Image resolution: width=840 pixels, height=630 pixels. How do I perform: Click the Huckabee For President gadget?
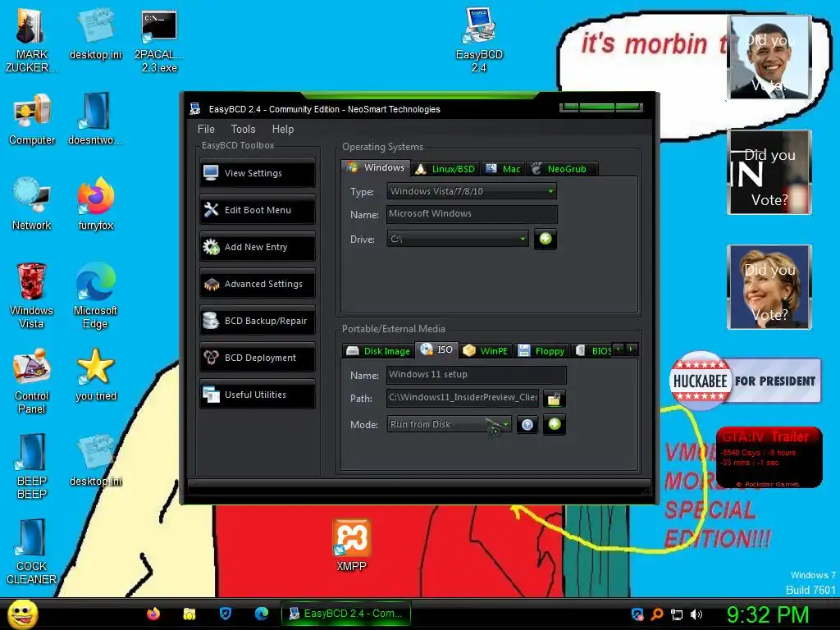[x=745, y=381]
